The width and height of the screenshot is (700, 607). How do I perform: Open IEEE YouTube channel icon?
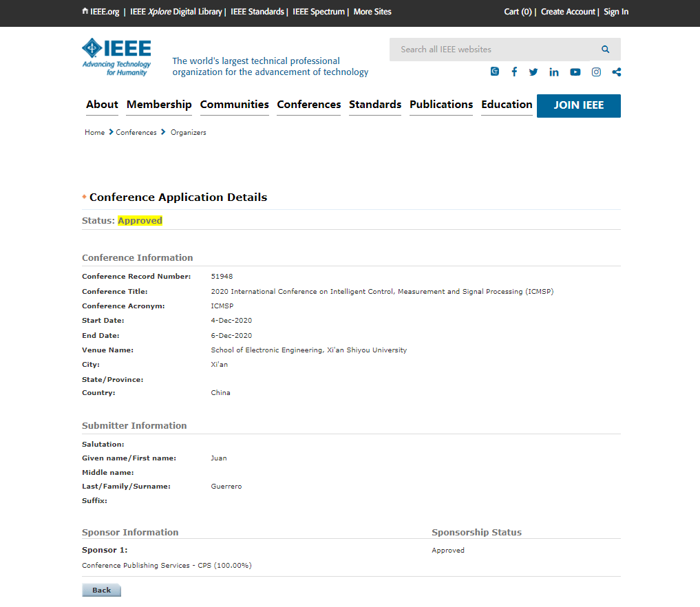tap(575, 72)
